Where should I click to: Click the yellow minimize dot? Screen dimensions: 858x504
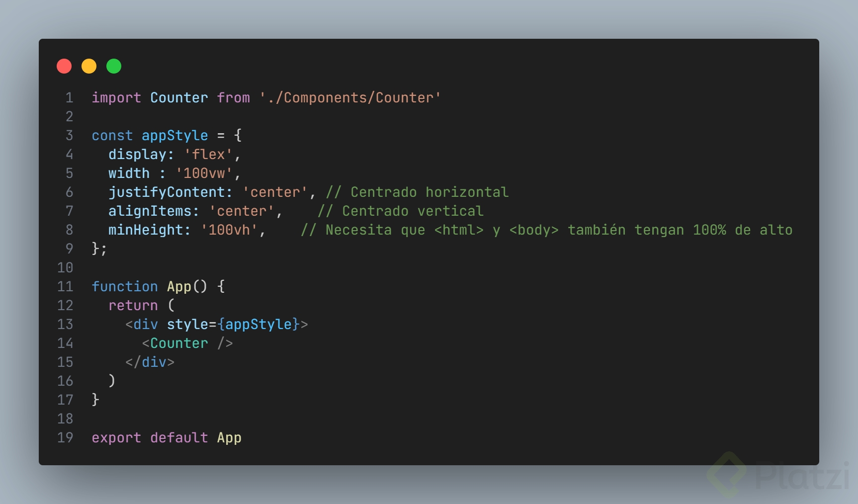coord(89,66)
